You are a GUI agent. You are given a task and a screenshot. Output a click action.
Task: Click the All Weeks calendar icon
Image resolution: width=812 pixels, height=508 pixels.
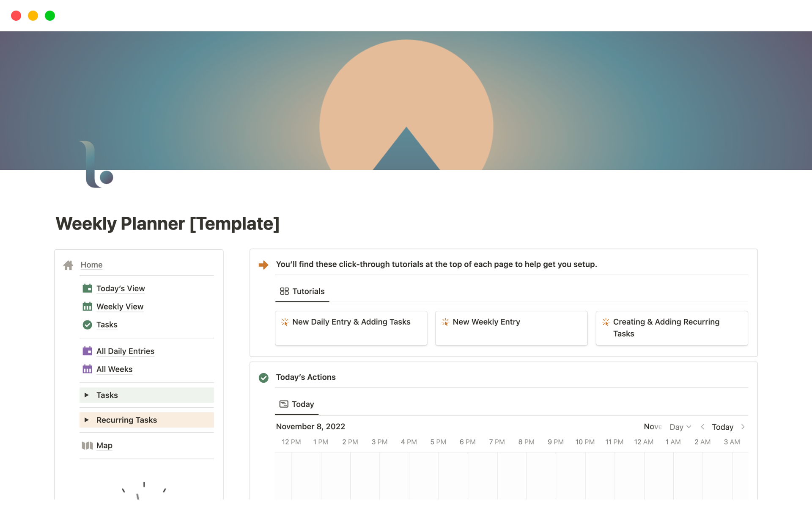(x=88, y=369)
